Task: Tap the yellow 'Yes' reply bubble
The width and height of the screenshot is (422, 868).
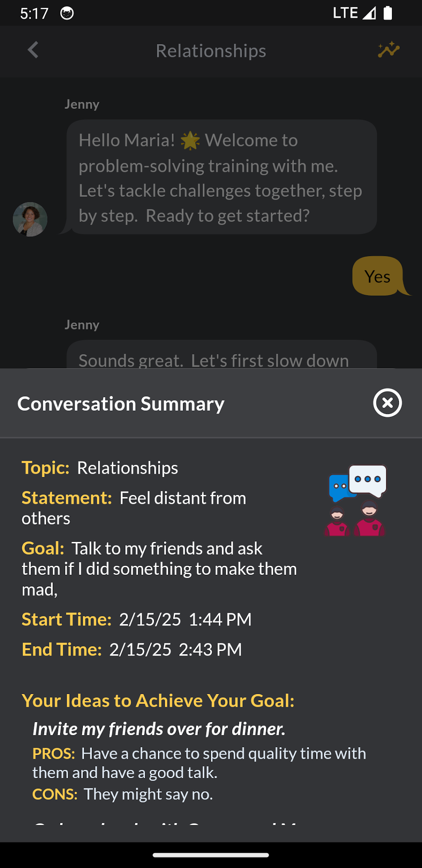Action: (x=377, y=276)
